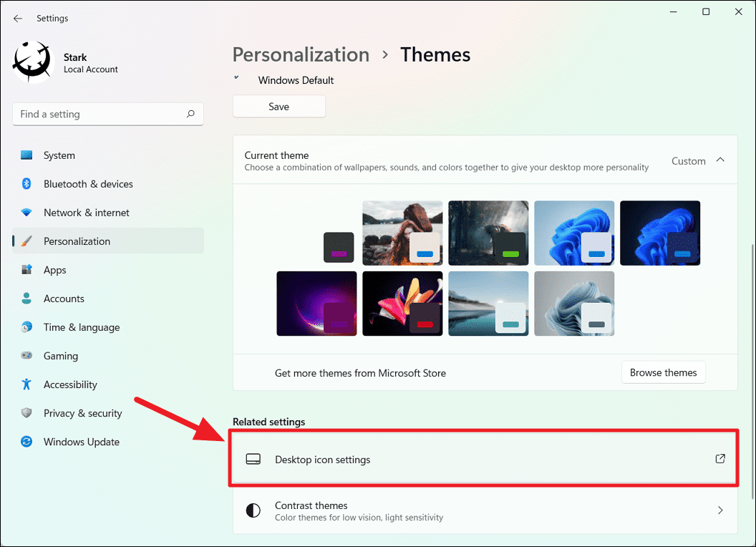Click the Browse themes button
Viewport: 756px width, 547px height.
664,372
